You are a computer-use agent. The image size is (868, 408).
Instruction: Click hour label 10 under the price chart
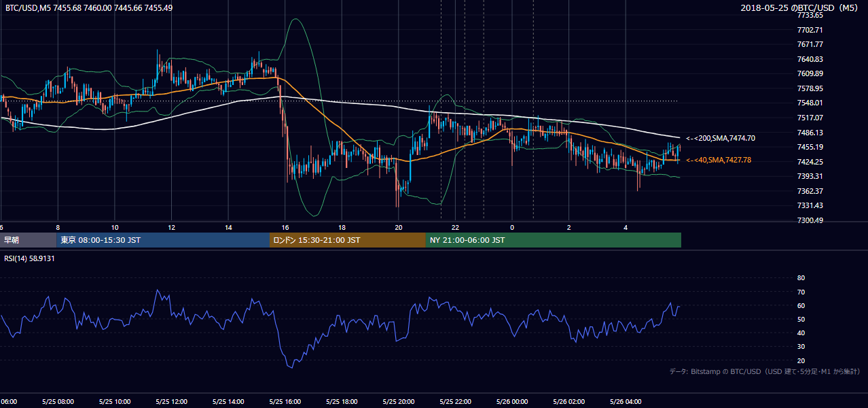point(115,227)
